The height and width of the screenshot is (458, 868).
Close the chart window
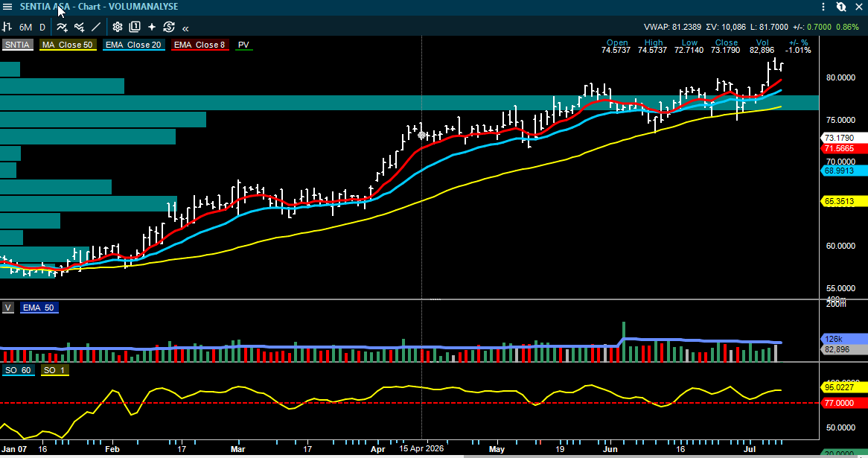[x=859, y=7]
